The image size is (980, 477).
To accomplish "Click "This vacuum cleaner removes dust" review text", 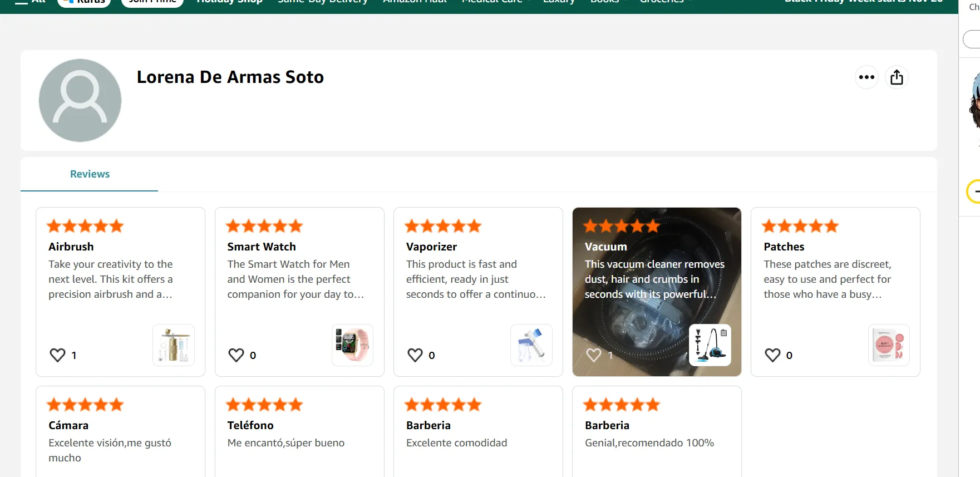I will pos(654,279).
